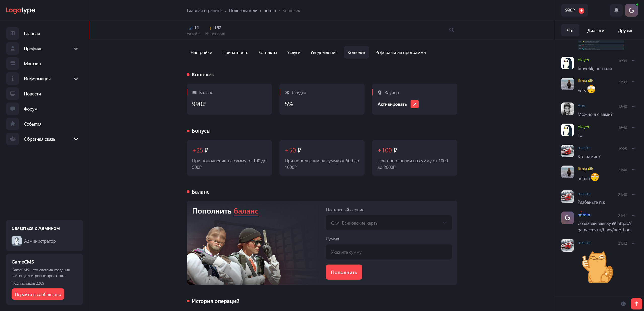Click the scroll-to-top arrow button
Image resolution: width=644 pixels, height=311 pixels.
tap(636, 304)
